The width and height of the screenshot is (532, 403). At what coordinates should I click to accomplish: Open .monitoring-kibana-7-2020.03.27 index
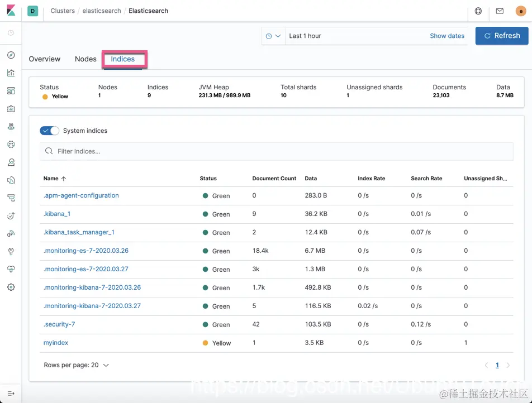[92, 306]
